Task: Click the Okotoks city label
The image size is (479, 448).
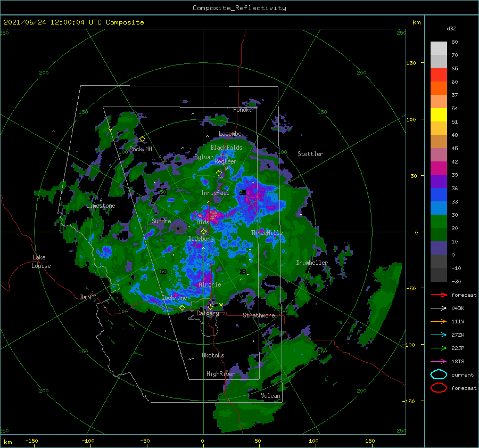Action: 213,355
